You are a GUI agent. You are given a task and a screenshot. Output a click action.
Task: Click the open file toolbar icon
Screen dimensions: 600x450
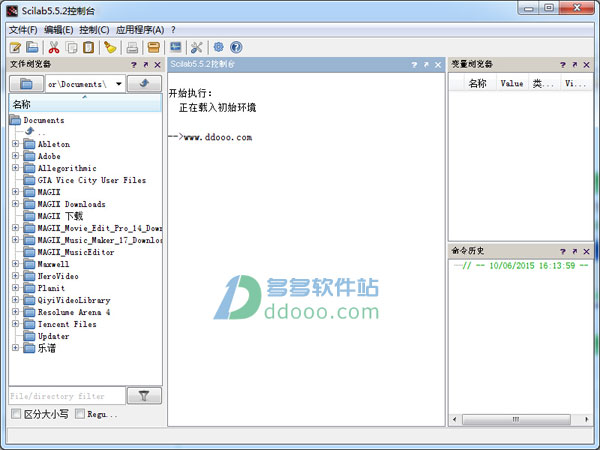33,47
